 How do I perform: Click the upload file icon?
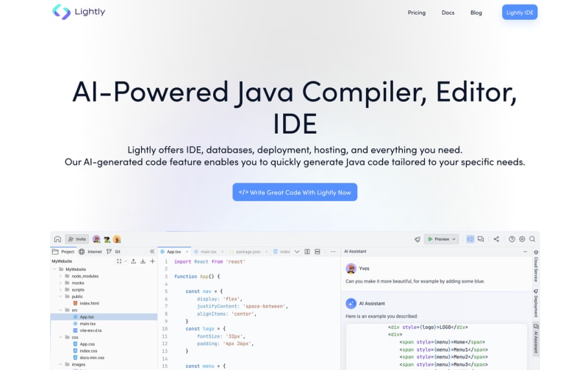pos(133,261)
